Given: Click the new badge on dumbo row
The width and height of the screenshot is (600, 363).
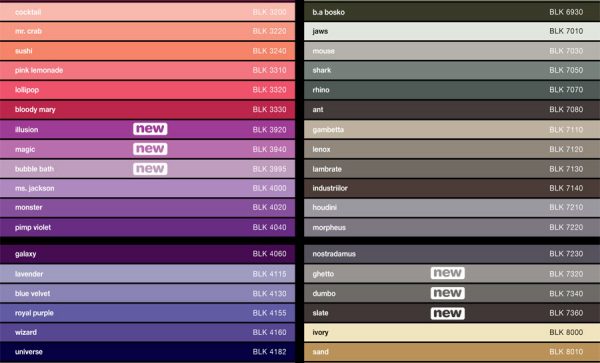Looking at the screenshot, I should (x=447, y=293).
